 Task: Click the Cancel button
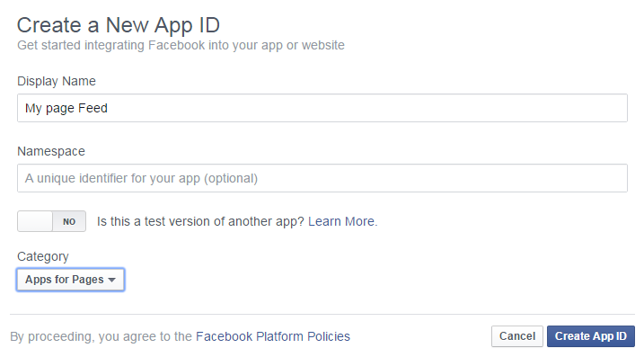click(x=517, y=336)
